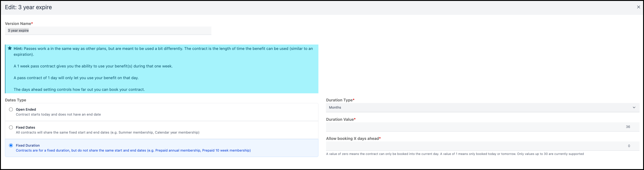Screen dimensions: 644x170
Task: Open the Duration Type dropdown
Action: [x=482, y=107]
